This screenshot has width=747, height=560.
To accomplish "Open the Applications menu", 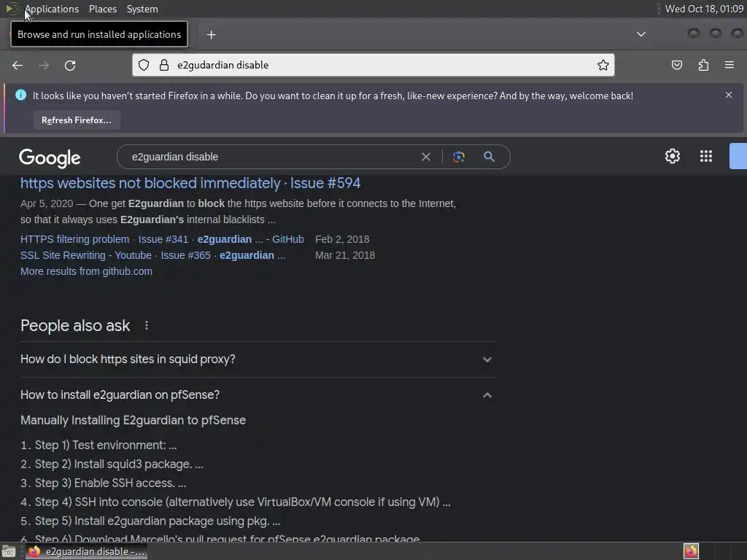I will pyautogui.click(x=52, y=9).
